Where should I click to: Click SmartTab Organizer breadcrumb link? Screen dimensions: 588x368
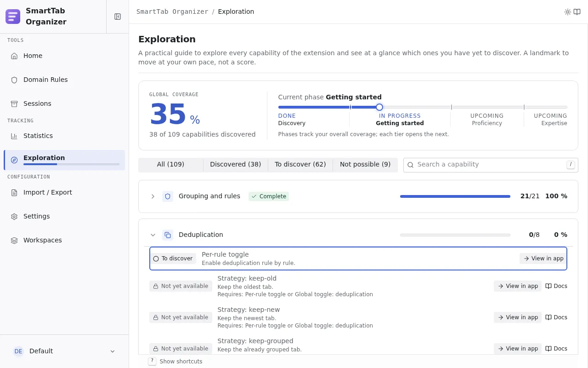(172, 12)
